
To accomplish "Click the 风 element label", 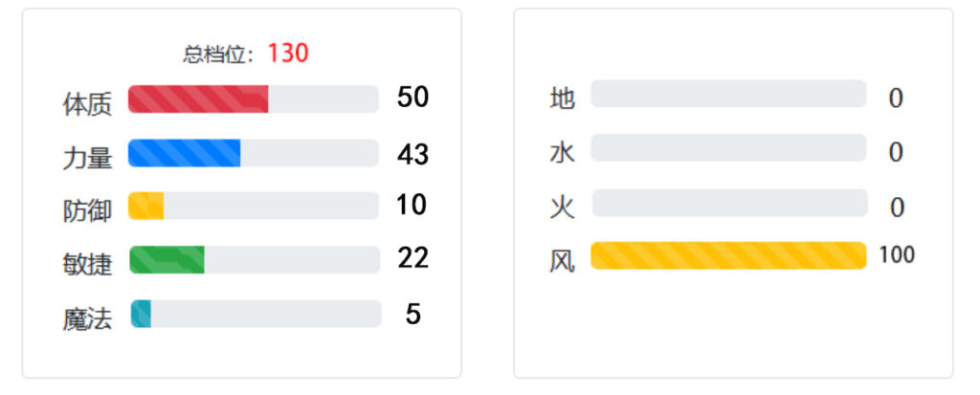I will (x=562, y=261).
